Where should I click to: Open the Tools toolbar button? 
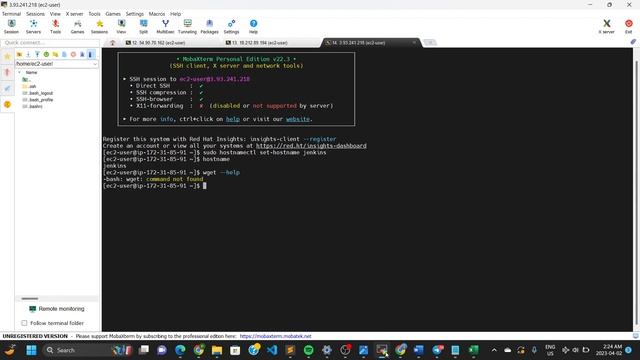(56, 27)
